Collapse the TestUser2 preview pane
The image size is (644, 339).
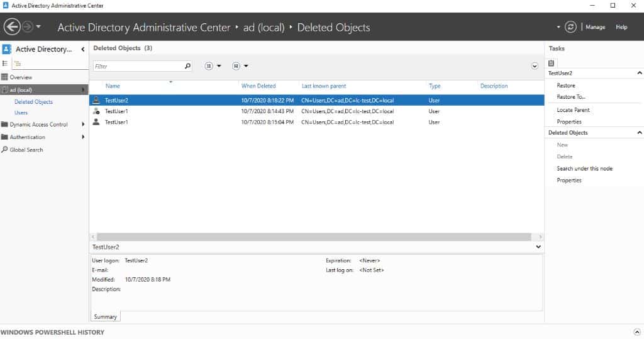pos(538,247)
